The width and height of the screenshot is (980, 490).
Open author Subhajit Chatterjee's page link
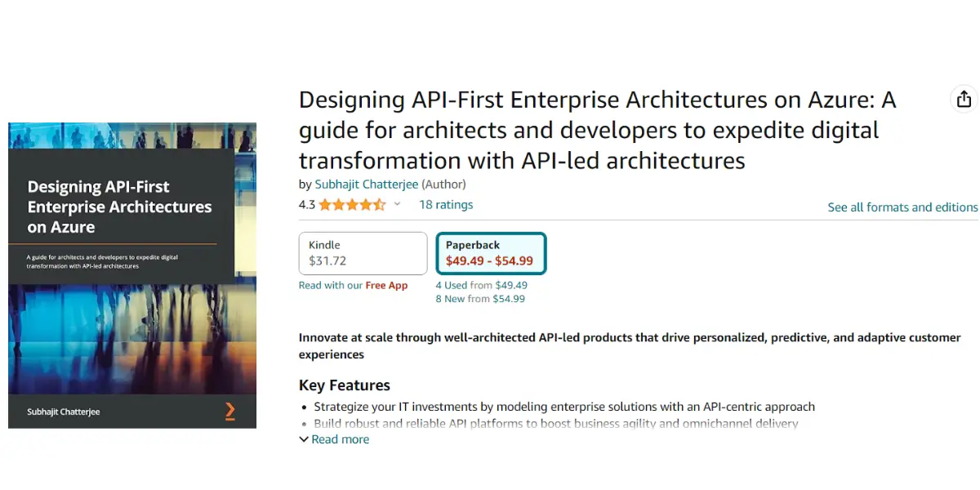[367, 184]
